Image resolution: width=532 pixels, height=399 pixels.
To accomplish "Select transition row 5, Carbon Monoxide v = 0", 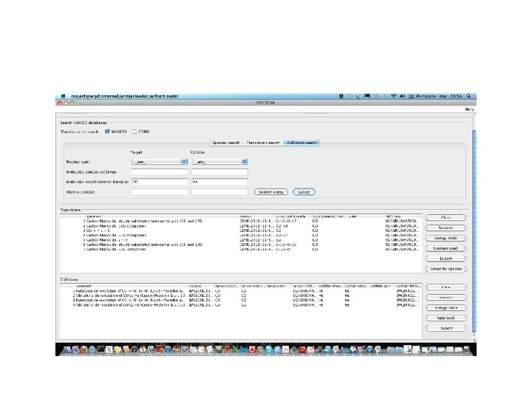I will coord(241,240).
